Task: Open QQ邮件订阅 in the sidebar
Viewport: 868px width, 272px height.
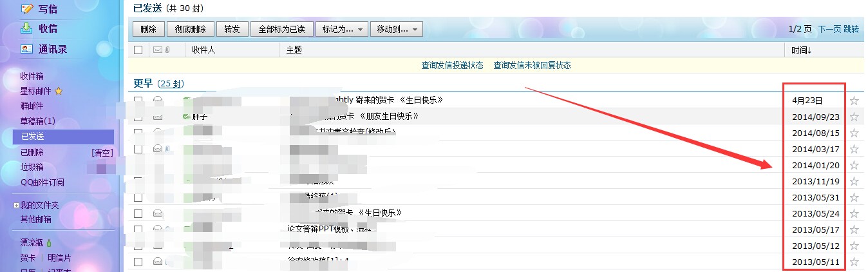Action: coord(42,182)
